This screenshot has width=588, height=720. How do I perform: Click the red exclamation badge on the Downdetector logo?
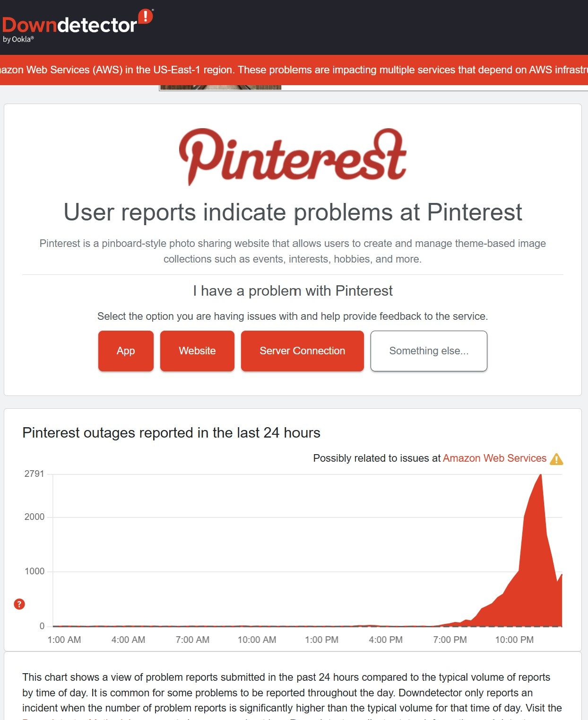pyautogui.click(x=146, y=16)
